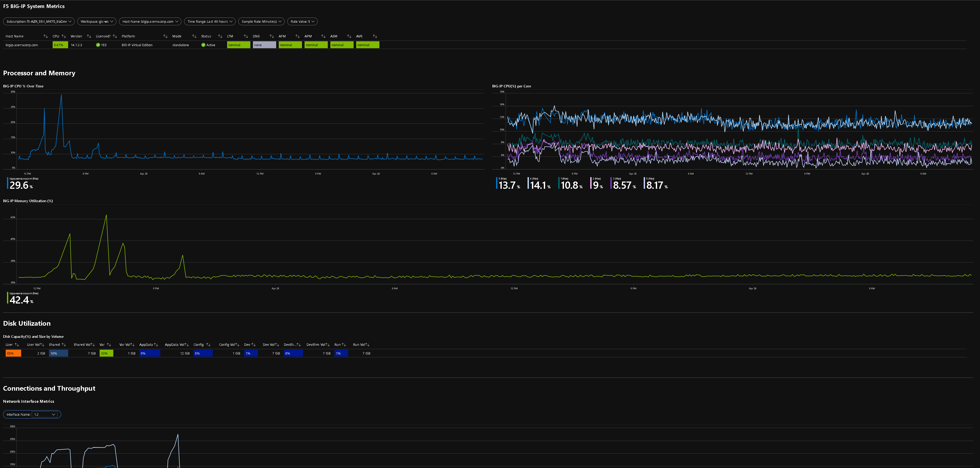This screenshot has height=468, width=980.
Task: Sort by the Var column arrows
Action: (109, 344)
